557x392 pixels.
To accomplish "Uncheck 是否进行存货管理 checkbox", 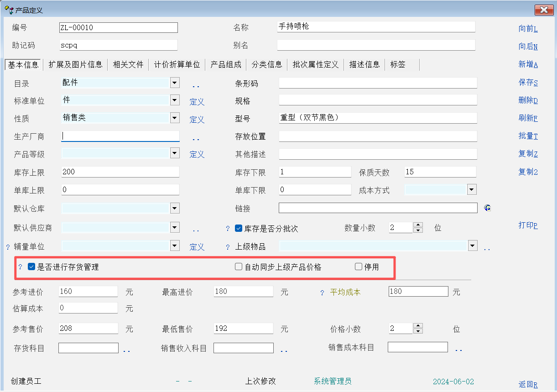I will [x=31, y=267].
